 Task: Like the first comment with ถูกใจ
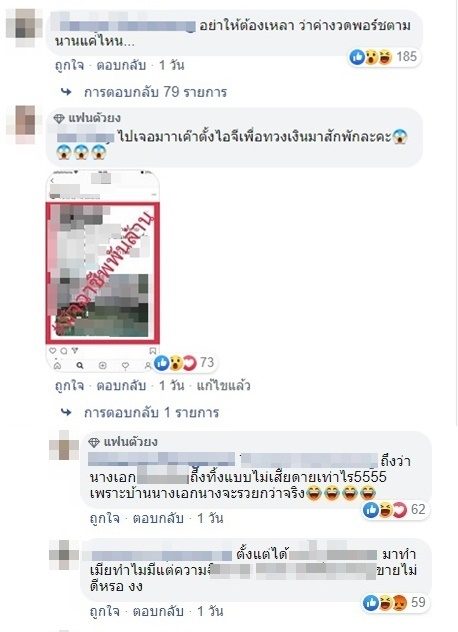point(69,65)
